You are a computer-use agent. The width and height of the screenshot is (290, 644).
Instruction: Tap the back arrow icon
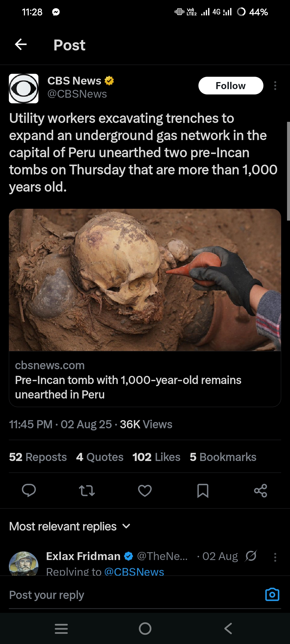[21, 45]
